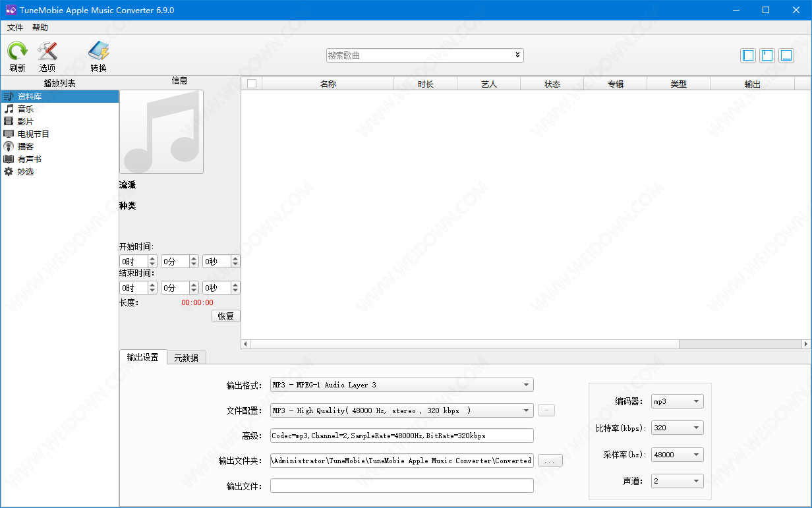
Task: Tick the select-all checkbox in table header
Action: coord(251,84)
